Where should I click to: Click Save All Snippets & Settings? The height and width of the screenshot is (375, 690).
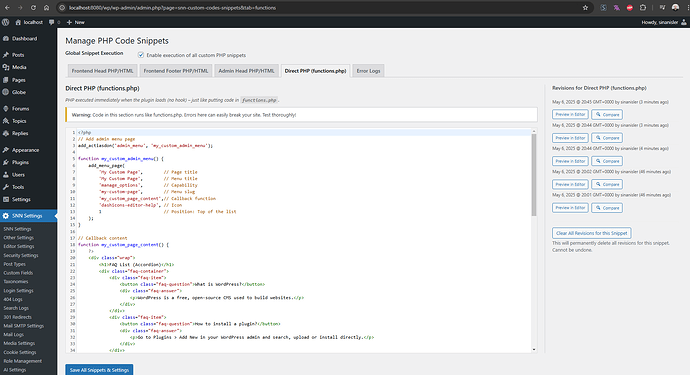point(99,370)
